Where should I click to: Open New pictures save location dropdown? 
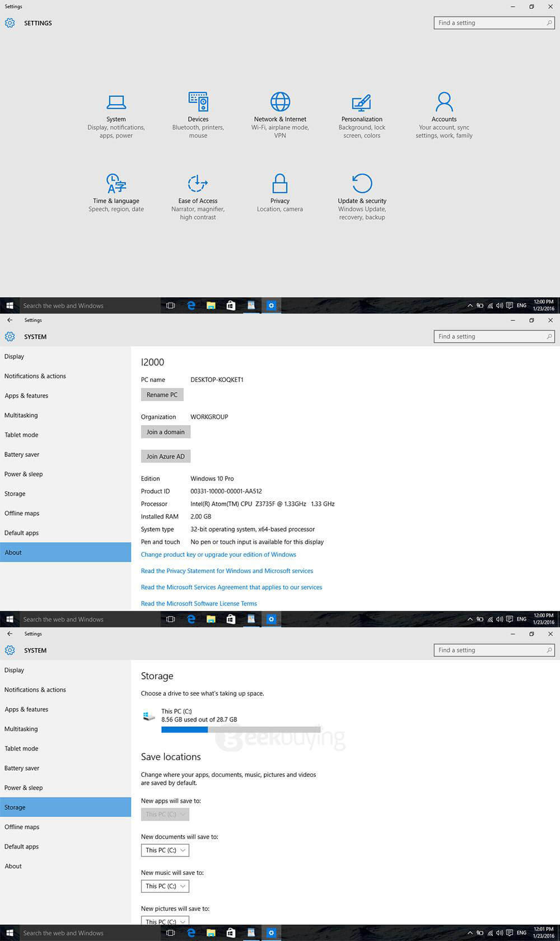pos(165,921)
